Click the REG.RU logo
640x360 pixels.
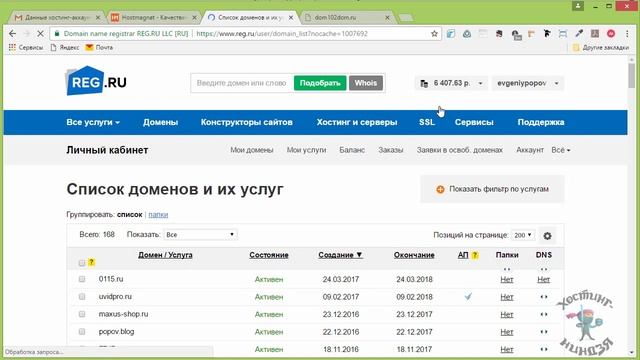pos(96,81)
